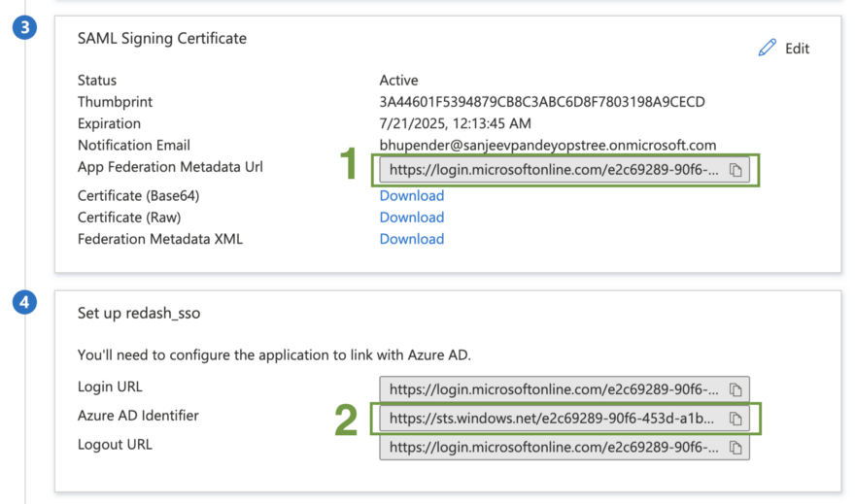The height and width of the screenshot is (504, 855).
Task: Download the Federation Metadata XML
Action: (411, 239)
